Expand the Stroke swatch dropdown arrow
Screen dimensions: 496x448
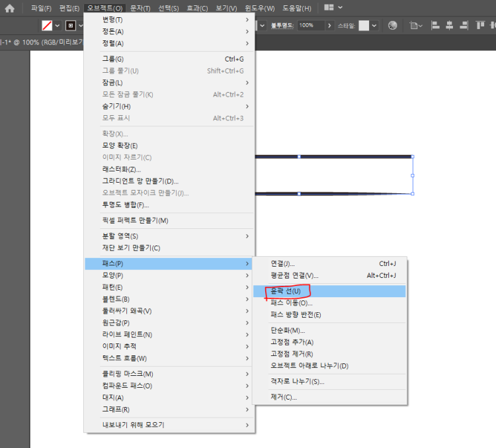coord(81,25)
